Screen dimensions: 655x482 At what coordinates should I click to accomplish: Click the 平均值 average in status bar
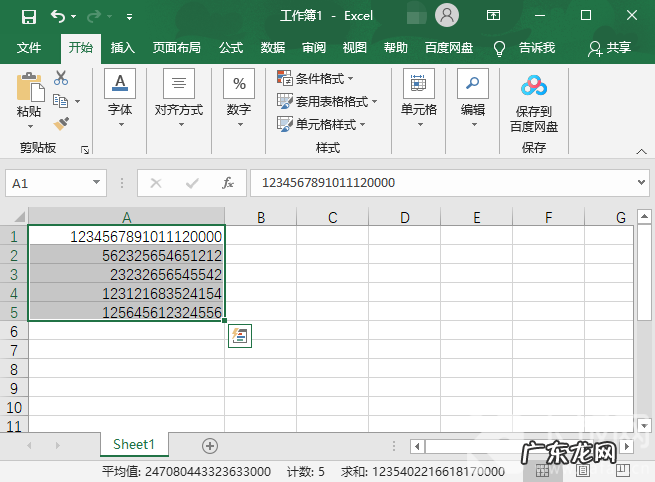pyautogui.click(x=187, y=472)
